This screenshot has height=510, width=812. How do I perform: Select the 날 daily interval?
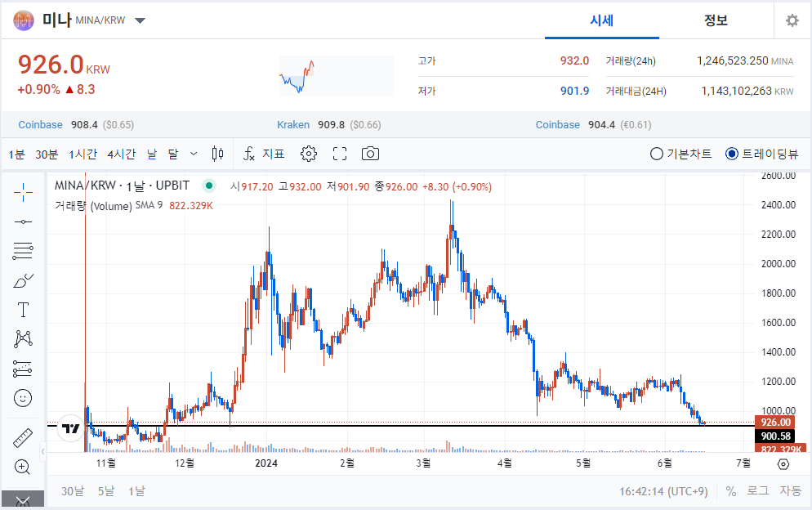click(x=152, y=154)
